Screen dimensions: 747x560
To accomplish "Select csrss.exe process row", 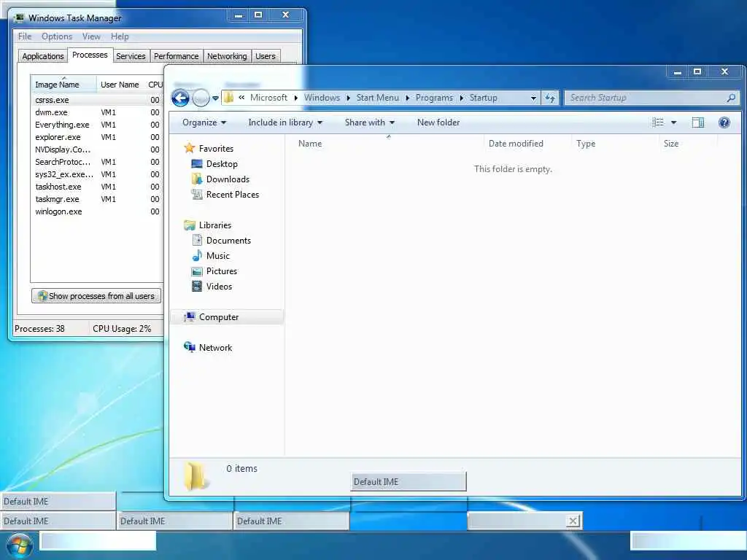I will [97, 100].
